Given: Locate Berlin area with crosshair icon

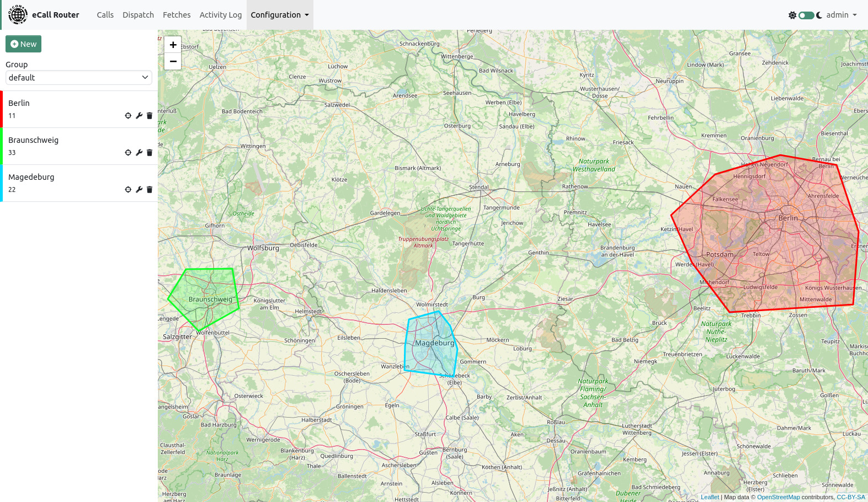Looking at the screenshot, I should [128, 116].
